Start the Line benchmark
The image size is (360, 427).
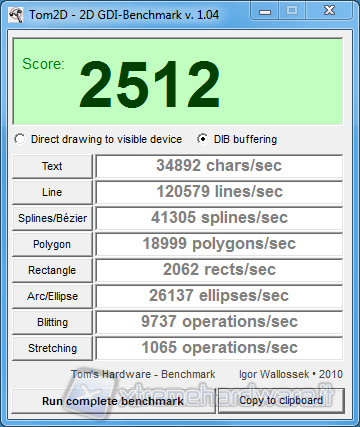pyautogui.click(x=52, y=192)
